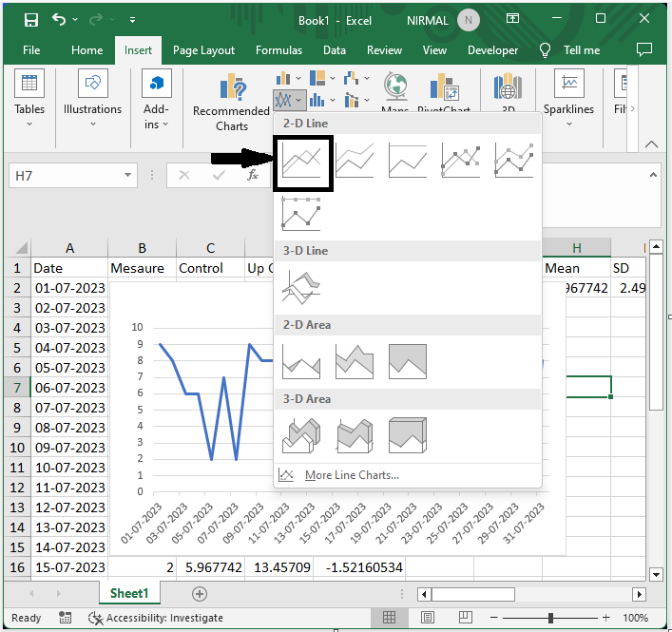Open the Name Box dropdown arrow
This screenshot has height=632, width=672.
click(x=127, y=175)
